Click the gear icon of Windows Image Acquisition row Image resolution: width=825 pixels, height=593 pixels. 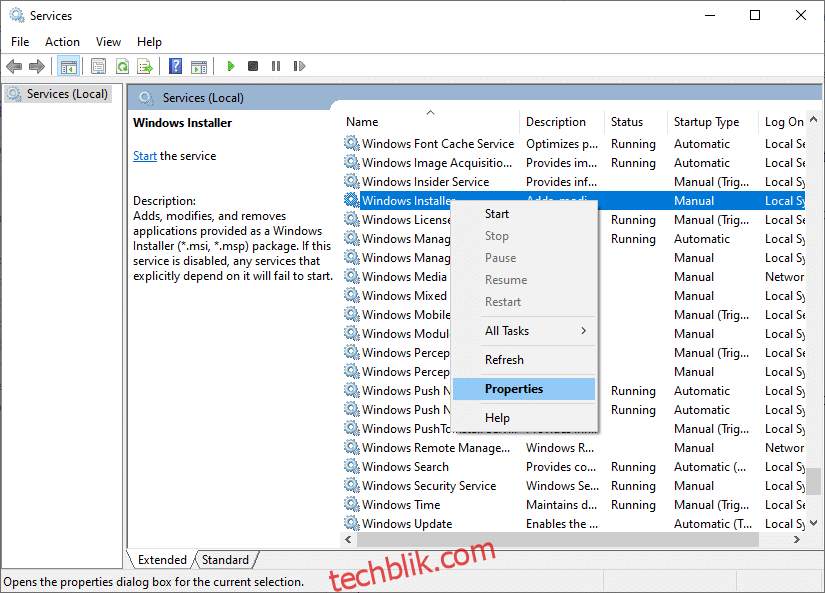[351, 162]
